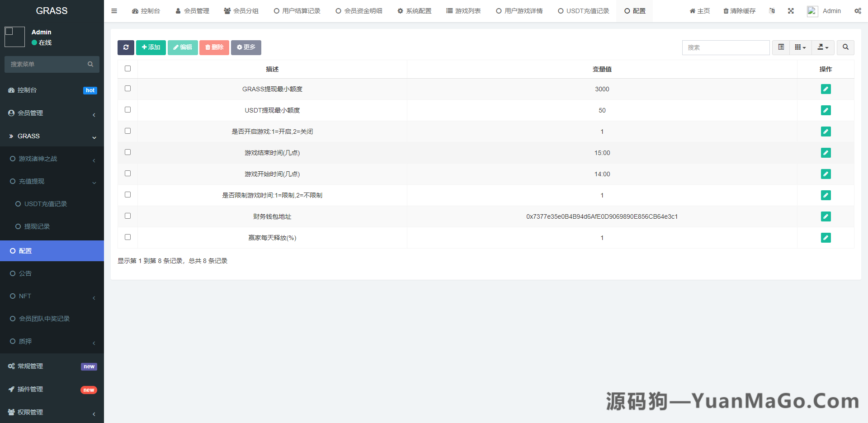Click the 添加 button to add record
This screenshot has width=868, height=423.
tap(151, 47)
